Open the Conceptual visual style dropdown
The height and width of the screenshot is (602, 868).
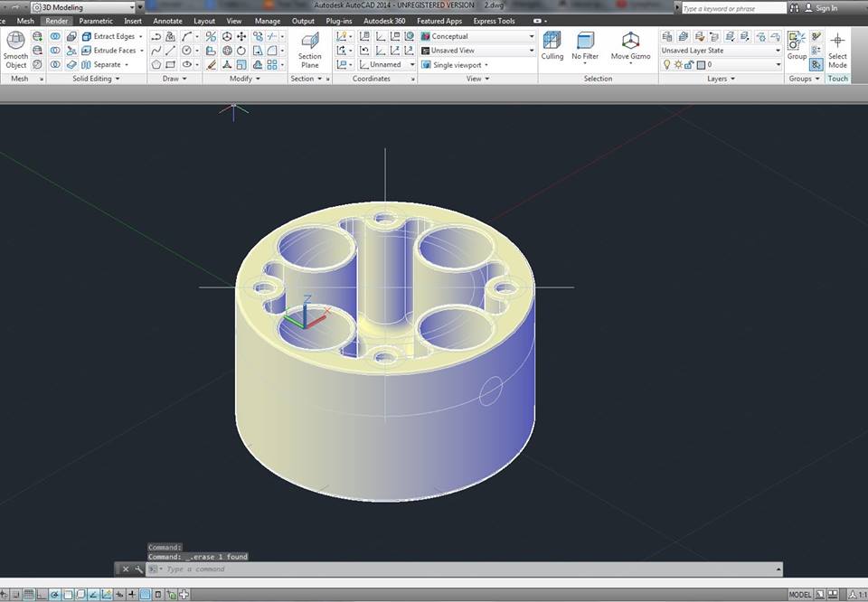(478, 36)
